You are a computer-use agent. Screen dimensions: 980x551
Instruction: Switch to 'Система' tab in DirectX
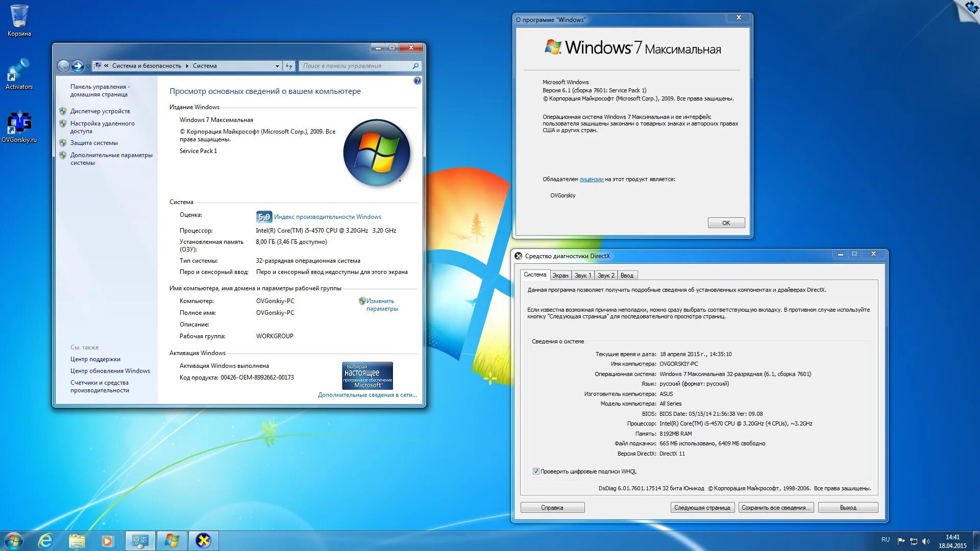click(534, 274)
